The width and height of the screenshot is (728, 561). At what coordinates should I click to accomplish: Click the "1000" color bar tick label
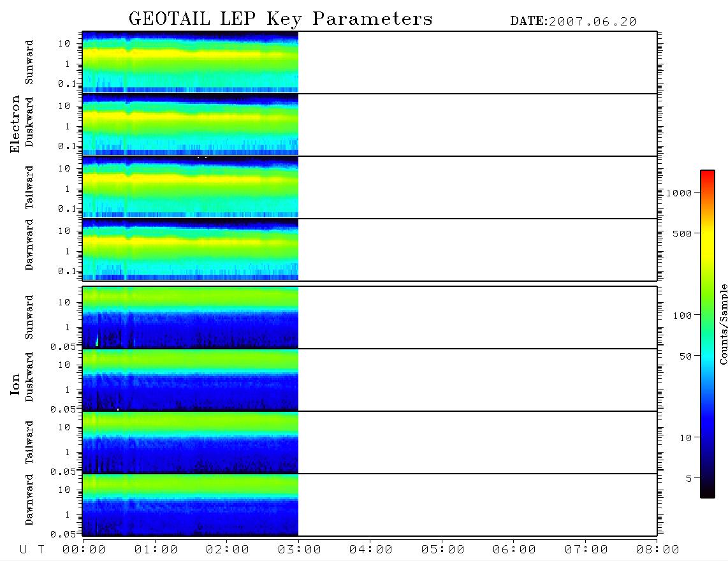click(x=680, y=193)
